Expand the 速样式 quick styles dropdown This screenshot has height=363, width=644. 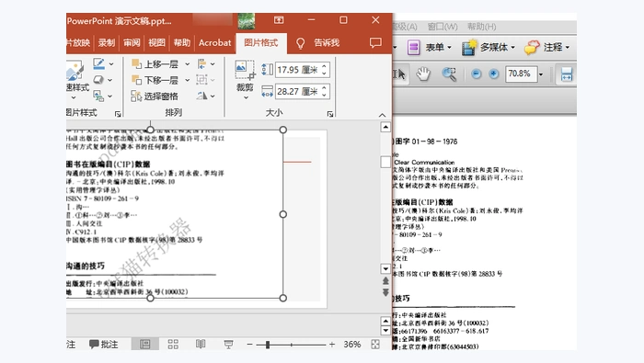[74, 97]
